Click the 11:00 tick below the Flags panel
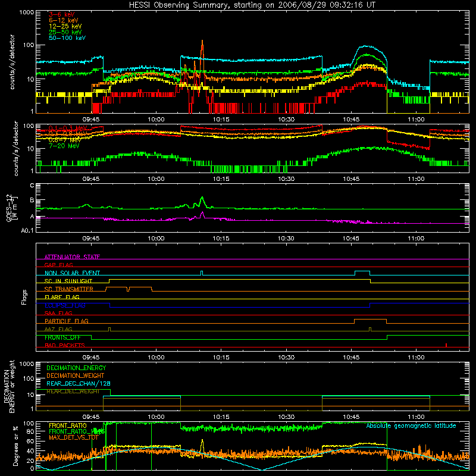Viewport: 476px width, 476px height. point(416,358)
